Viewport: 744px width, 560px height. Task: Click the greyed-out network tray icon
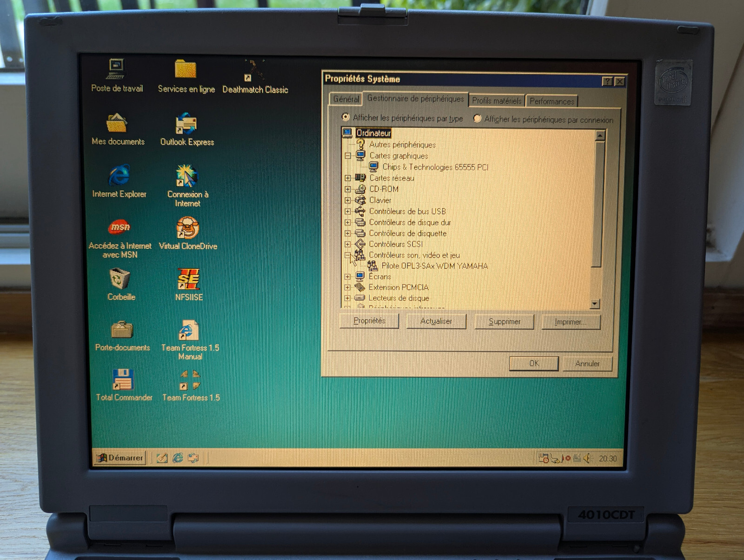[x=577, y=459]
